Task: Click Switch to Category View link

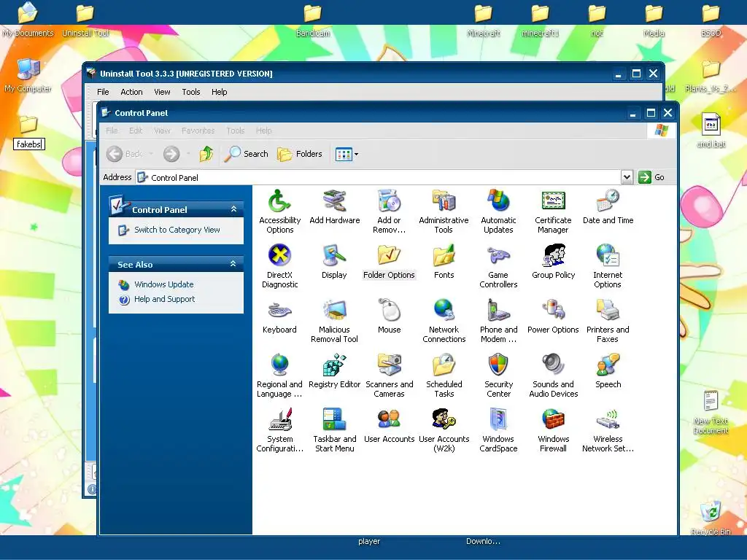Action: tap(177, 230)
